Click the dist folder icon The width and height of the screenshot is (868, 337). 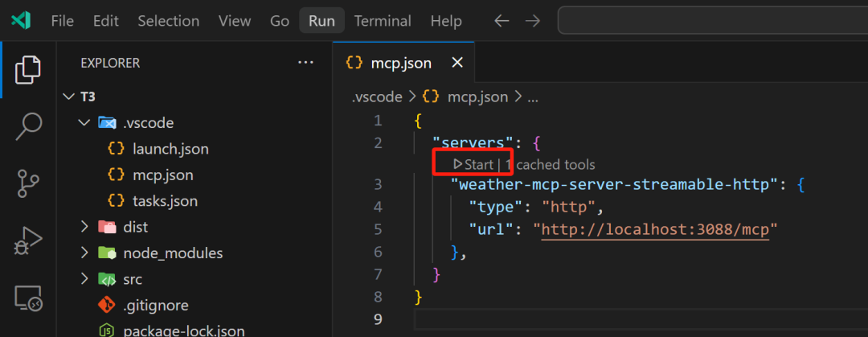(107, 228)
